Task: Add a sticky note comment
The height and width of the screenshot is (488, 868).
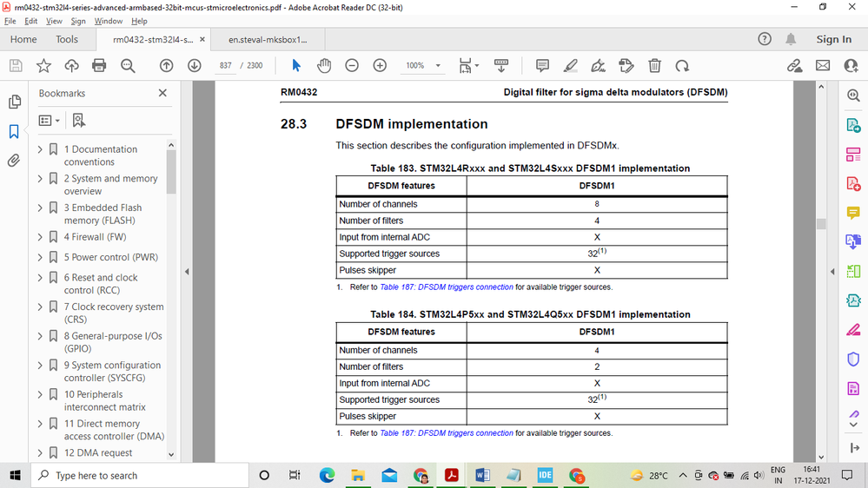Action: (x=542, y=66)
